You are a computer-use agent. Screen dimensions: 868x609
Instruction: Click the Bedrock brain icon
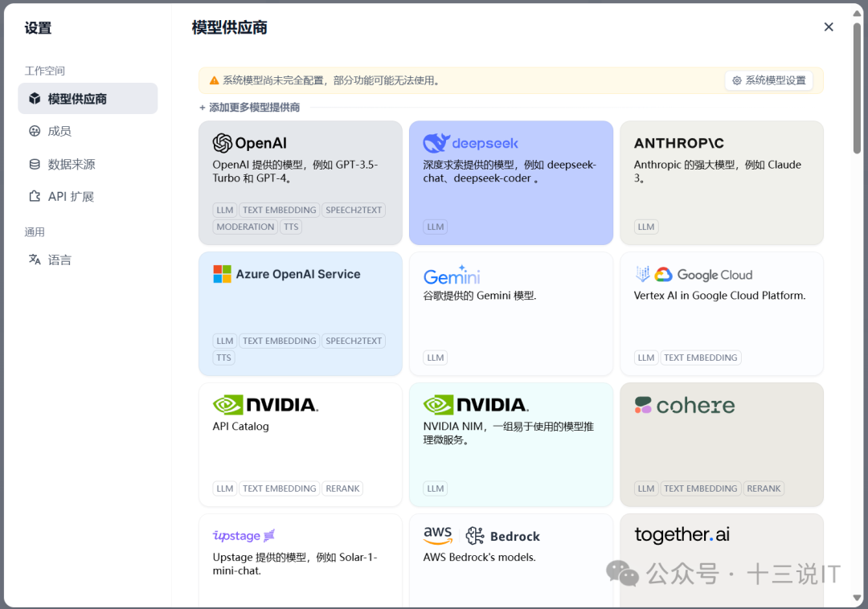click(x=475, y=535)
